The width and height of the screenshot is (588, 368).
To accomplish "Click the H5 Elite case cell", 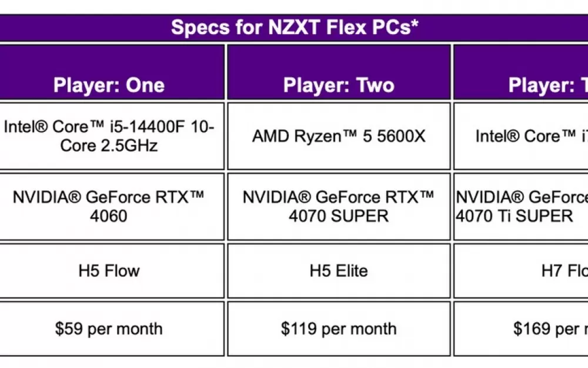I will pos(339,271).
